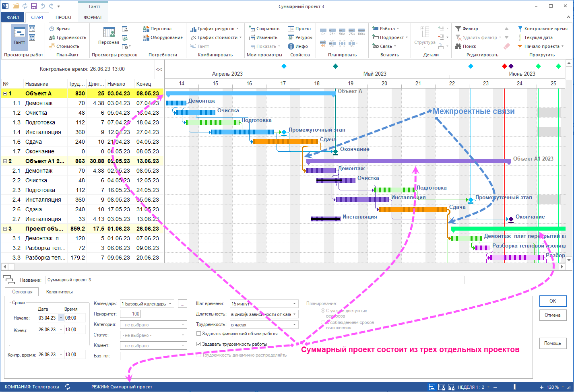Click Название input field
The width and height of the screenshot is (574, 392).
(x=254, y=280)
